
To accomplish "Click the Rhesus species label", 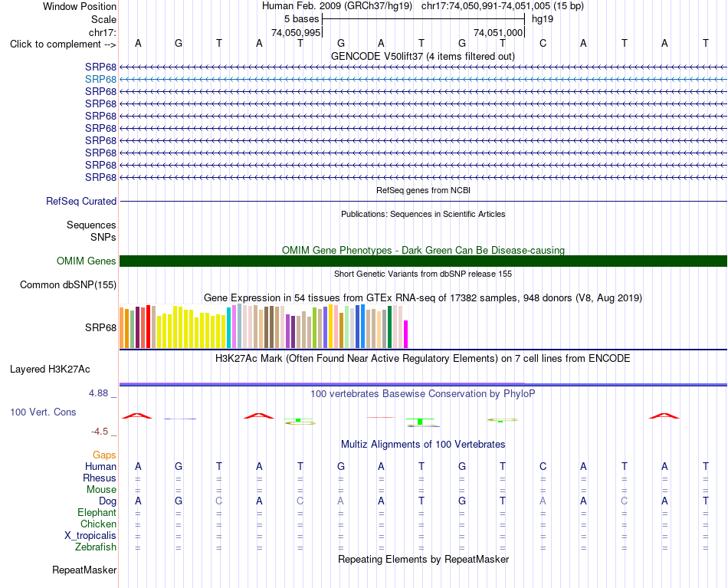I will (100, 478).
